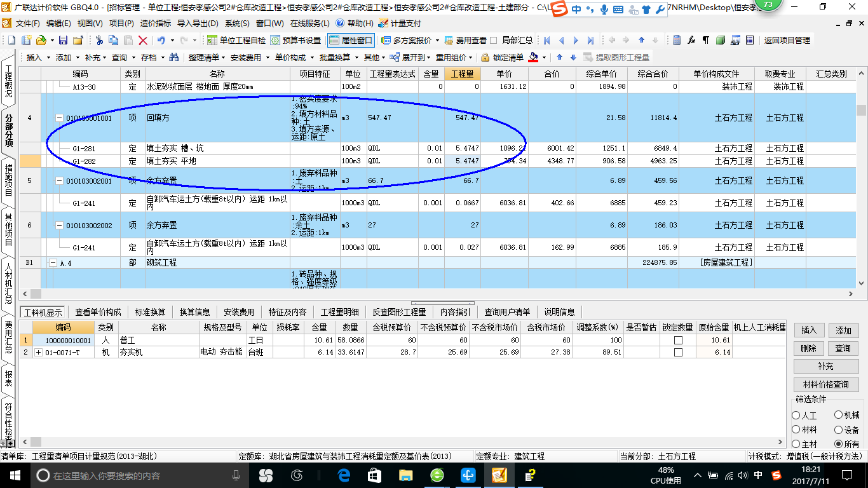Expand the 01-0071-T 夯实机 row
The image size is (868, 488).
[x=38, y=352]
